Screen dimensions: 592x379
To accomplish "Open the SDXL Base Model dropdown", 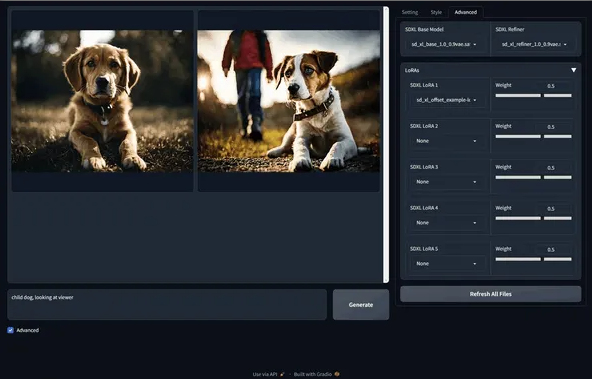I will pos(444,45).
